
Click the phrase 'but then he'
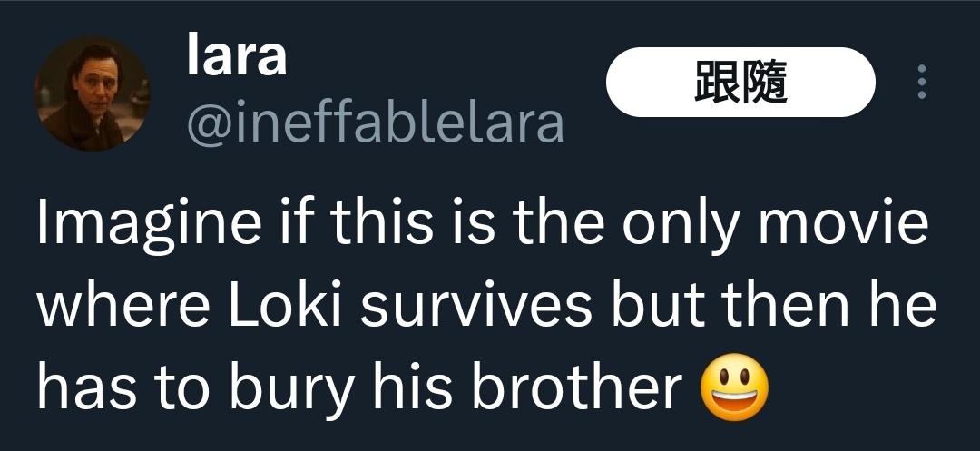[774, 306]
